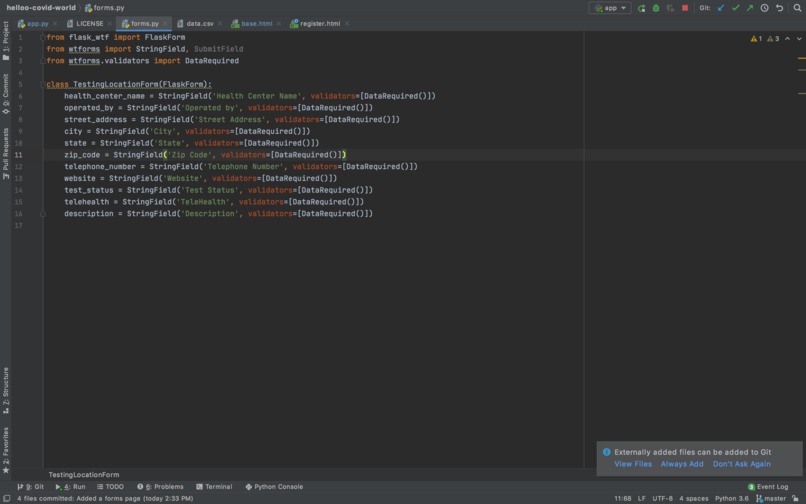
Task: Open the Pull Requests tool window
Action: (6, 153)
